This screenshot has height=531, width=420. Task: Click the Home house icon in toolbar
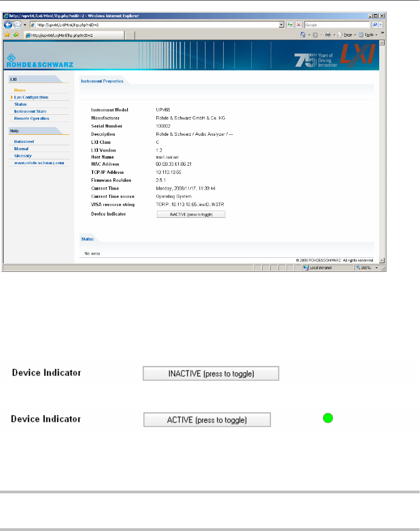point(303,34)
